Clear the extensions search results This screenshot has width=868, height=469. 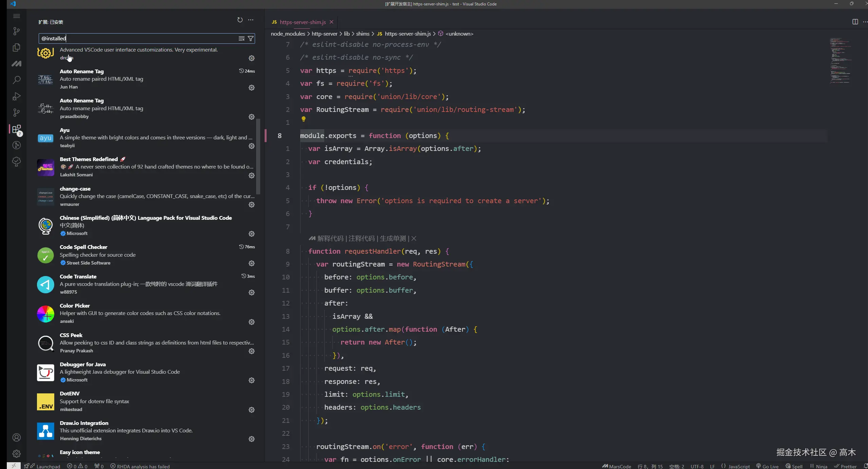[x=242, y=39]
